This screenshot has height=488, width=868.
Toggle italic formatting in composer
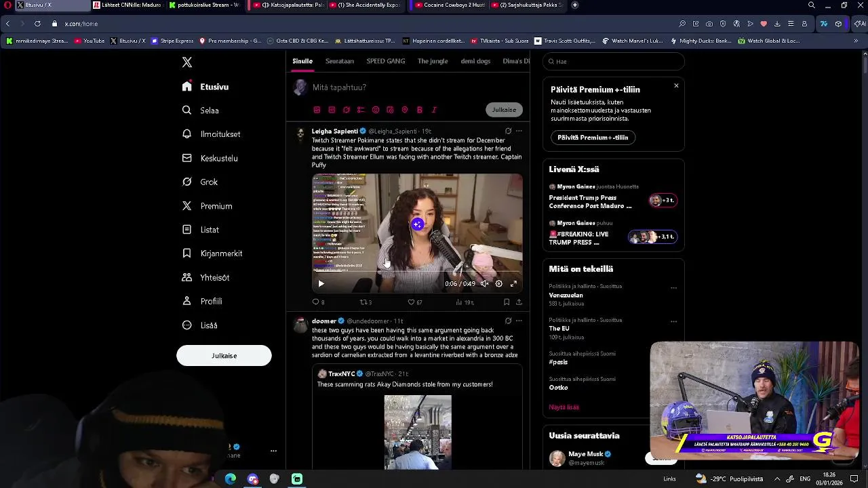pos(434,110)
